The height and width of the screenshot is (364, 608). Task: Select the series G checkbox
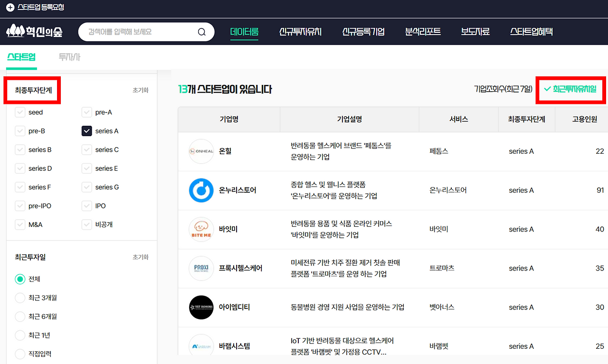point(86,187)
